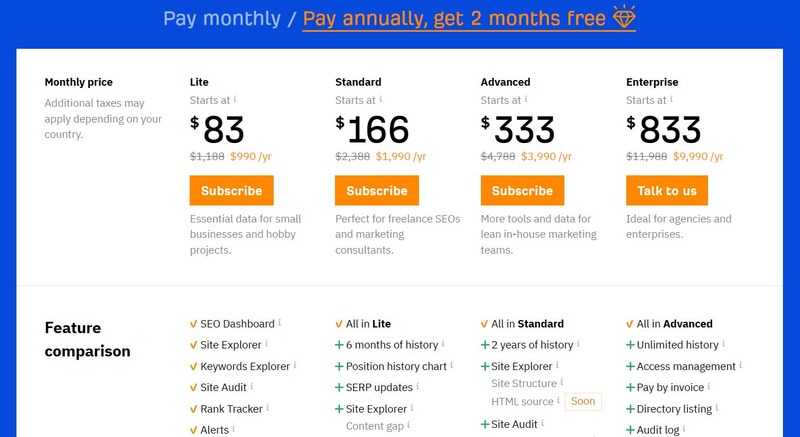This screenshot has width=800, height=437.
Task: Click info icon next to SEO Dashboard
Action: click(x=280, y=323)
